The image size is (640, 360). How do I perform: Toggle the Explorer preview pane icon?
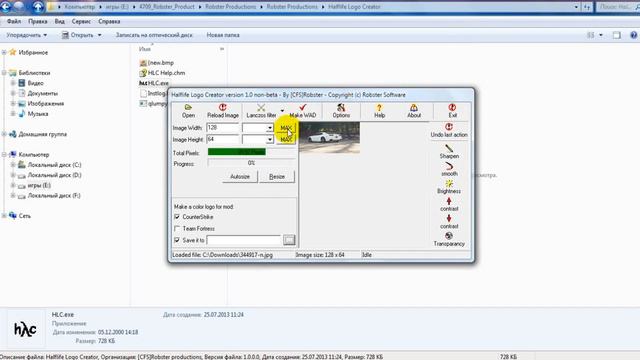click(617, 35)
